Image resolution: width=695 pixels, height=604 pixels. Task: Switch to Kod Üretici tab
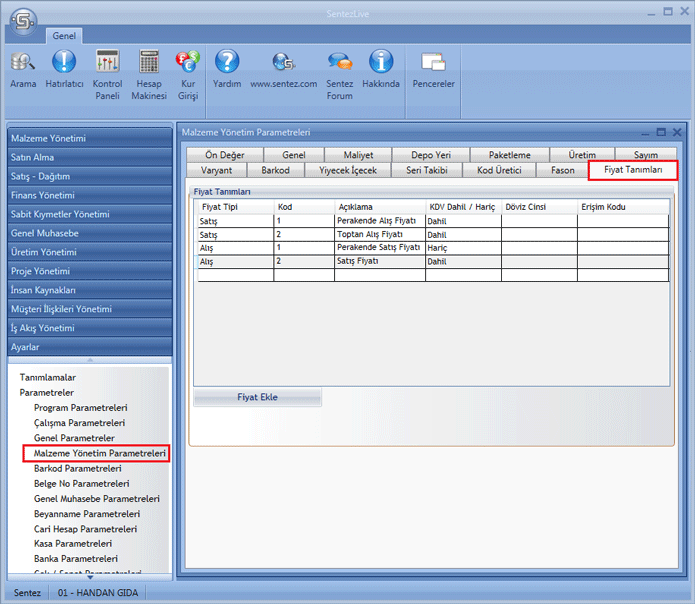tap(499, 170)
